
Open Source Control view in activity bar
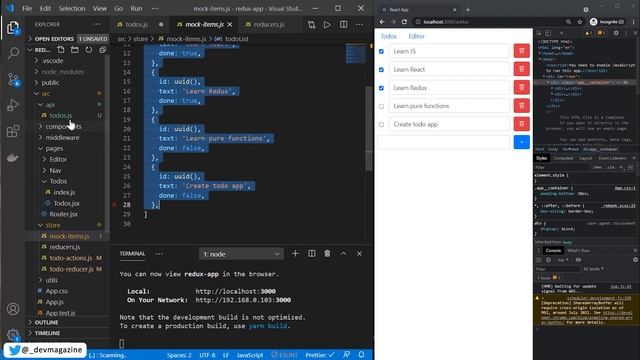tap(13, 79)
